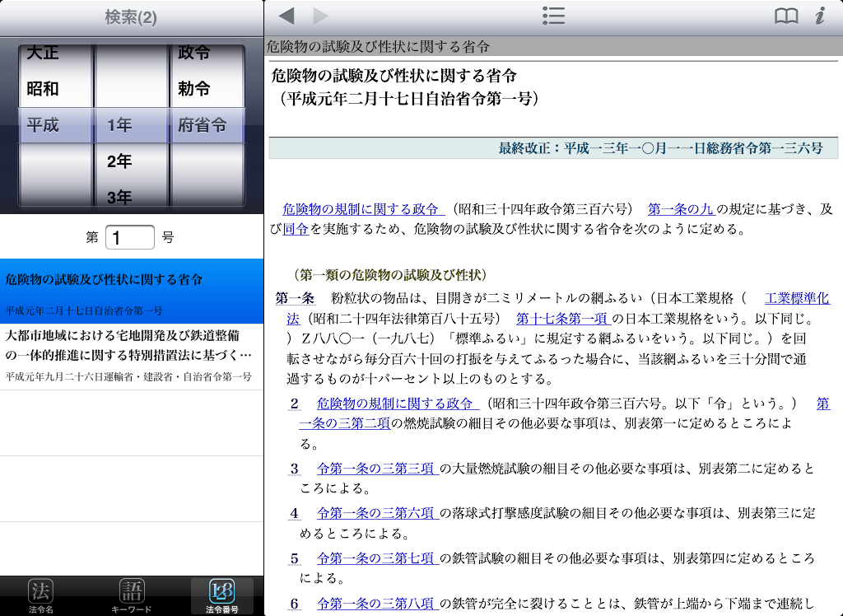Screen dimensions: 843x616
Task: Open result 大都市地域における宅地開発 law
Action: pyautogui.click(x=132, y=356)
